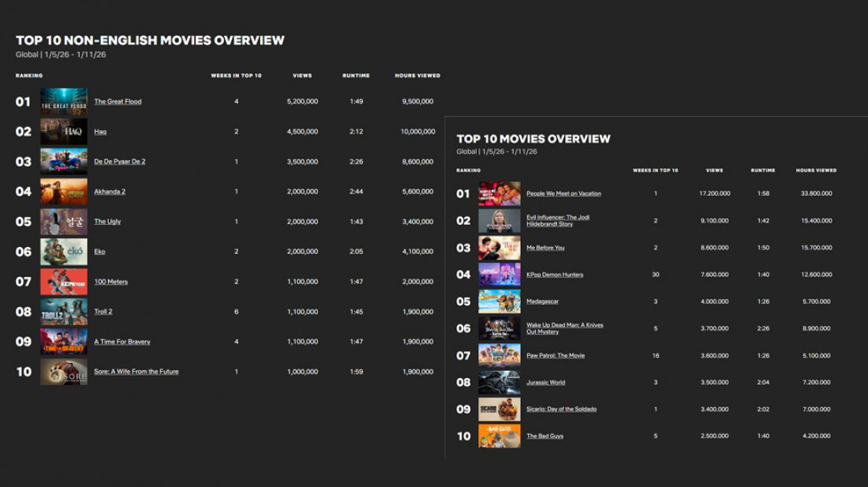Click The Ugly movie thumbnail
Viewport: 868px width, 487px height.
tap(64, 222)
